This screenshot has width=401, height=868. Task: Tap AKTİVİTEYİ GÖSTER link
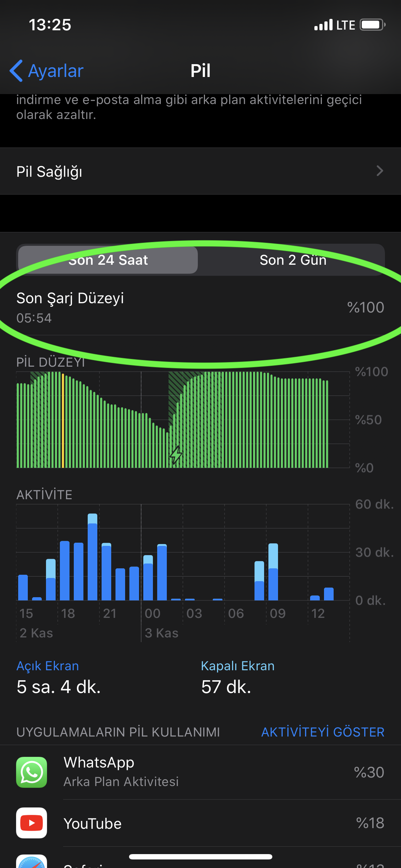323,732
